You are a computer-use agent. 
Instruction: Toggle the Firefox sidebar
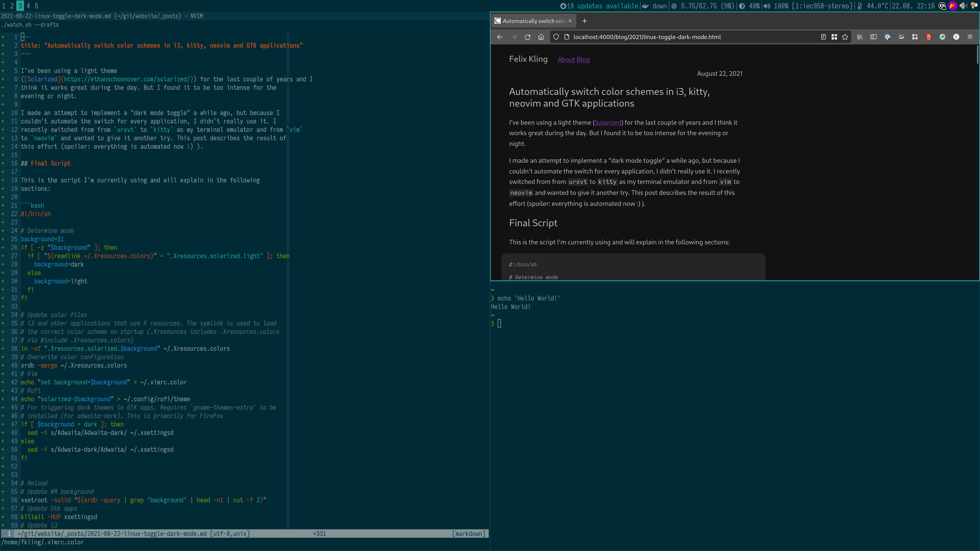(874, 37)
